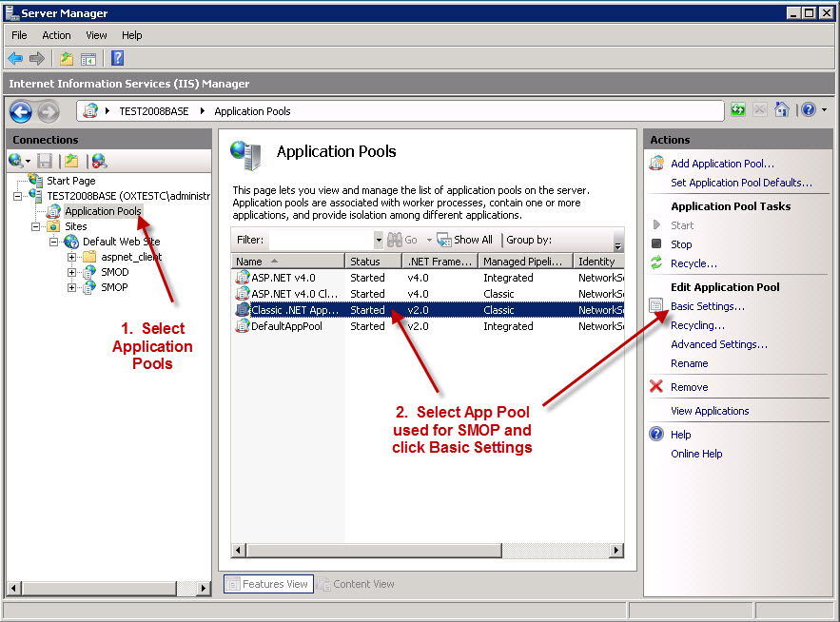Click the pool list horizontal scrollbar thumb
The width and height of the screenshot is (840, 622).
pyautogui.click(x=375, y=551)
